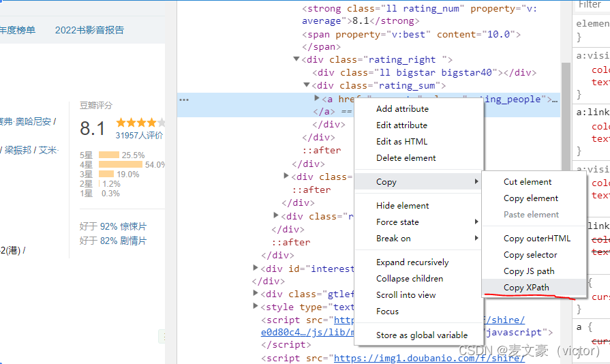The image size is (610, 364).
Task: Select Scroll into view entry
Action: (x=406, y=295)
